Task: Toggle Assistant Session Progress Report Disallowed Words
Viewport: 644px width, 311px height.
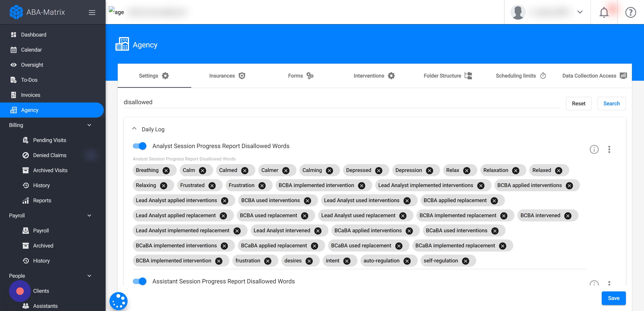Action: [139, 281]
